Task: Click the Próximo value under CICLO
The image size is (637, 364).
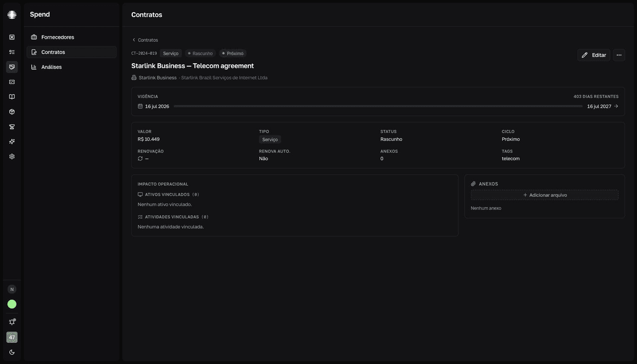Action: click(x=511, y=139)
